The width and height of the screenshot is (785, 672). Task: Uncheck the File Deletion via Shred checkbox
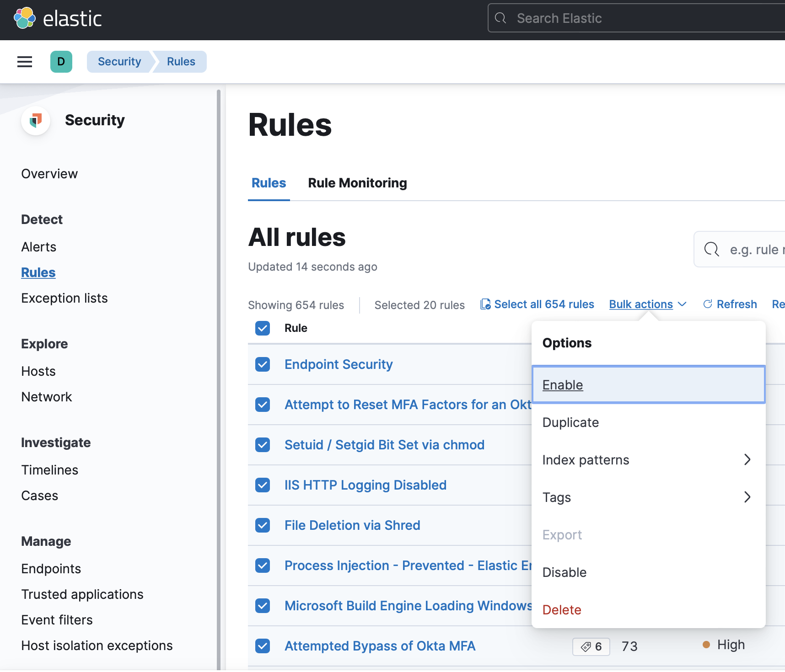point(263,525)
